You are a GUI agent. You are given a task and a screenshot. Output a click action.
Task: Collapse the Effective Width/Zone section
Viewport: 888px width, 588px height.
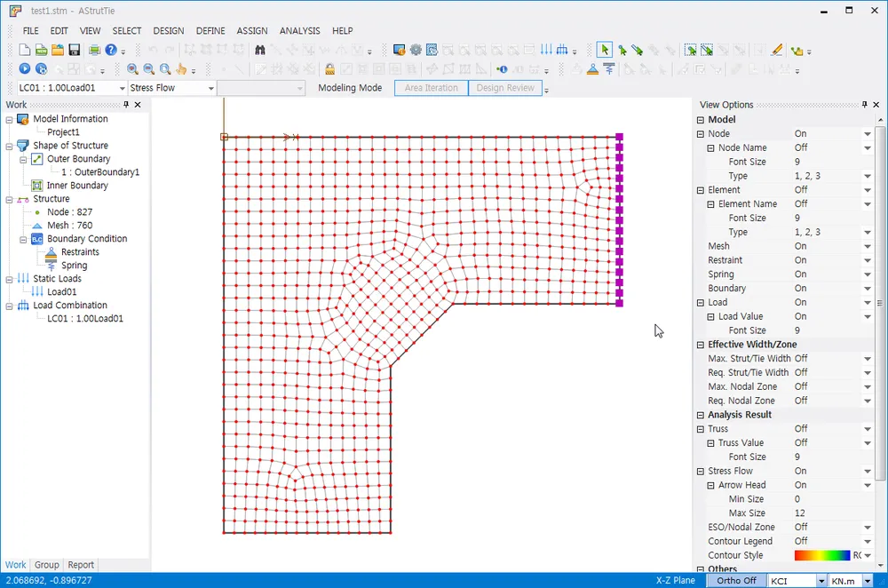(x=701, y=345)
